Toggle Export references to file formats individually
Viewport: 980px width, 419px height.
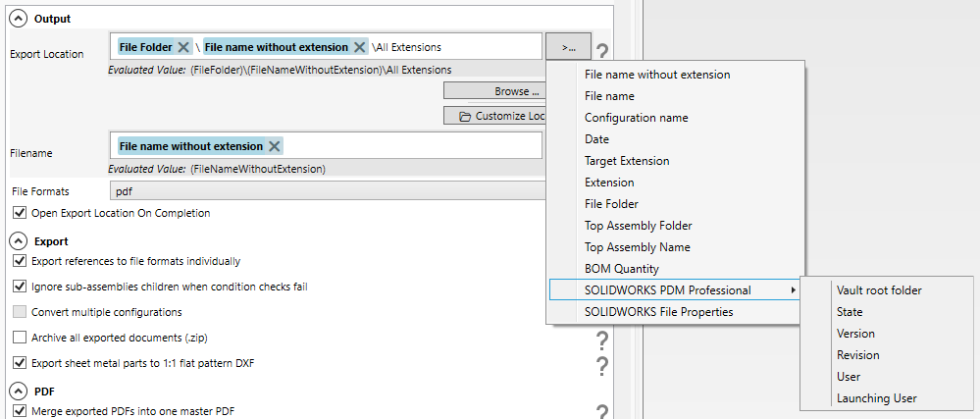coord(20,261)
